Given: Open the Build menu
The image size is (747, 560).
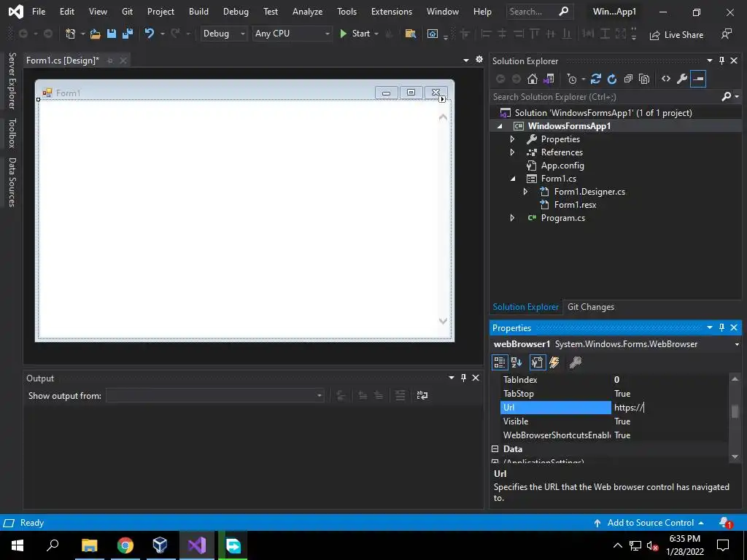Looking at the screenshot, I should pos(198,12).
